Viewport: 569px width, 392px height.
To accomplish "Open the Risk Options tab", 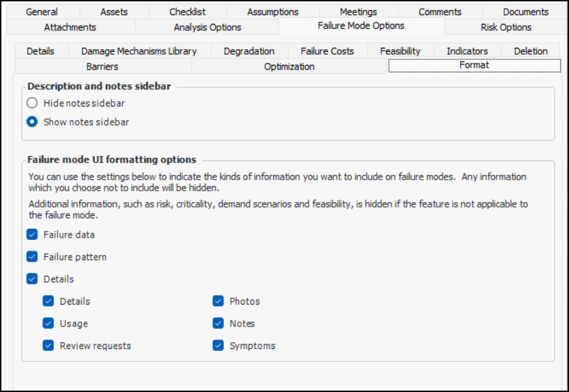I will 505,27.
